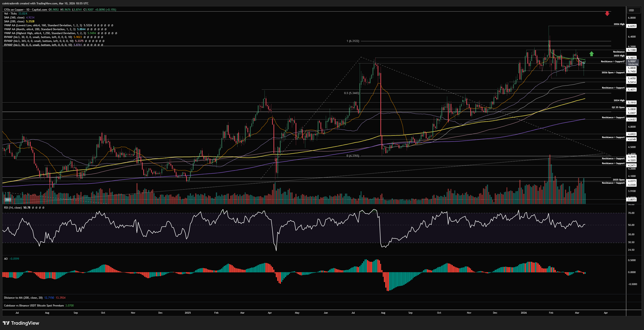Expand Coinbase vs Binance Premium pane

coord(34,306)
